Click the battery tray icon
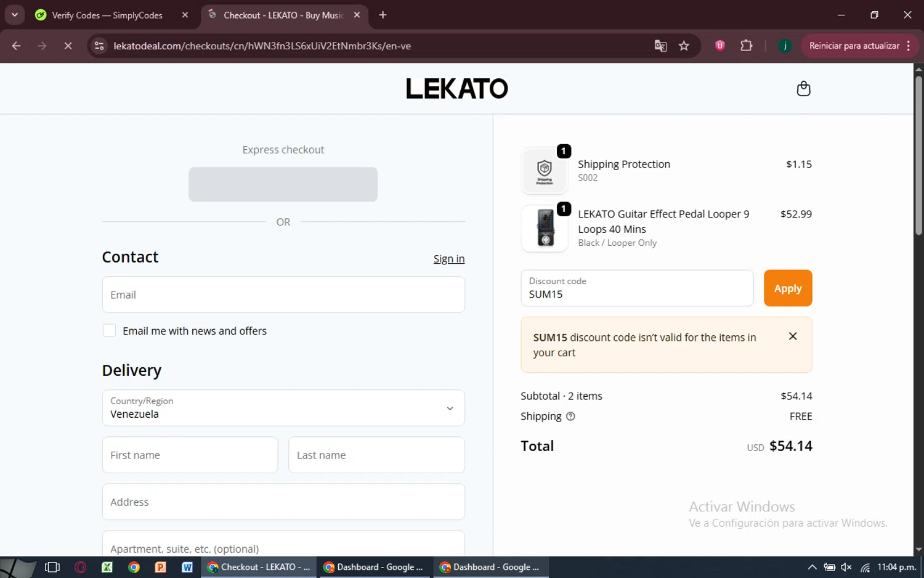 (x=829, y=567)
